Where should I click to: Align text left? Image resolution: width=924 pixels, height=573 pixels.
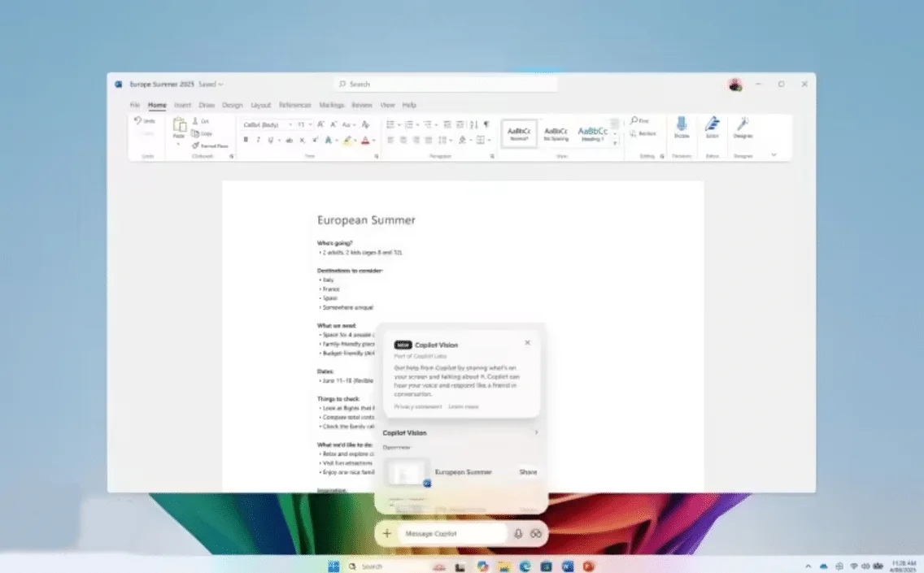[x=390, y=140]
